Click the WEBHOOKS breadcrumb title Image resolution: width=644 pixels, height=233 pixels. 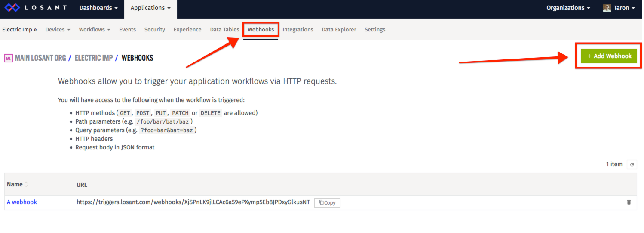click(138, 58)
